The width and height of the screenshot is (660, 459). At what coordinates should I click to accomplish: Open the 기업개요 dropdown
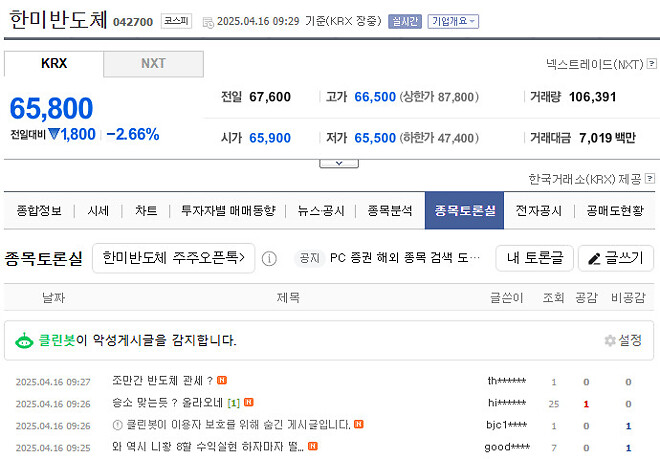453,21
